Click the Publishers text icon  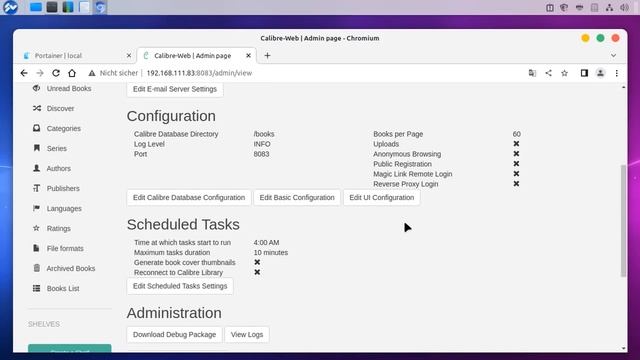point(37,188)
